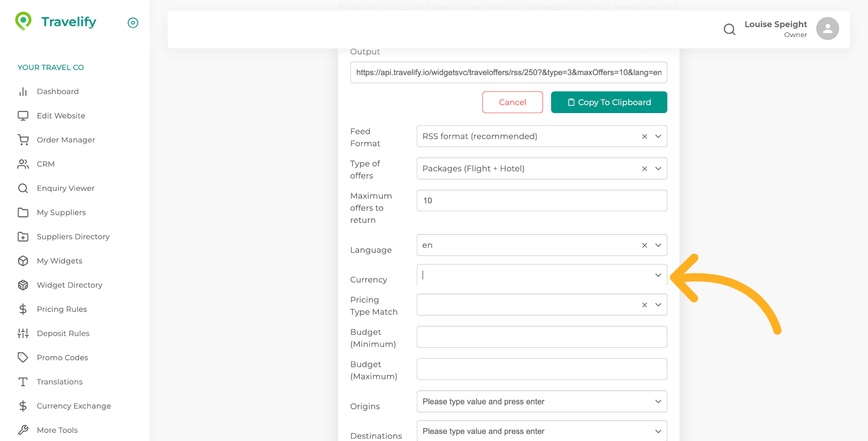Select the Pricing Rules dollar icon

tap(23, 309)
